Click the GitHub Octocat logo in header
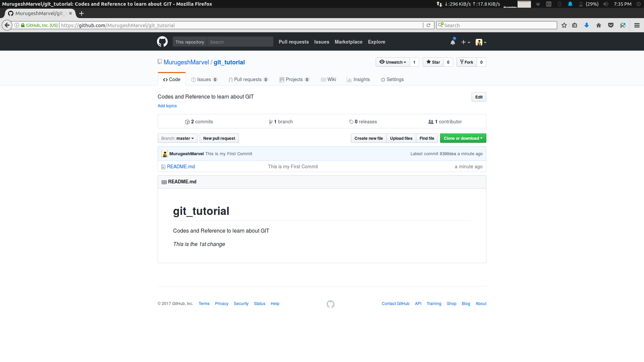The image size is (644, 362). pyautogui.click(x=162, y=42)
